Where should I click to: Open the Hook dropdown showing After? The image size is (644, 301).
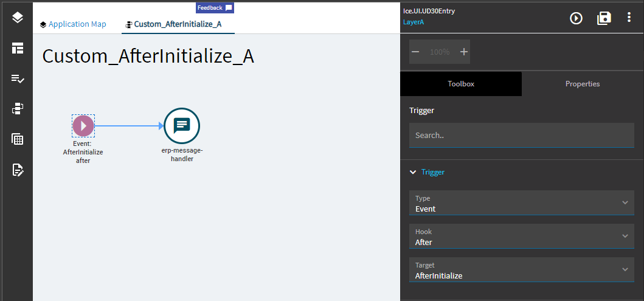pyautogui.click(x=521, y=236)
